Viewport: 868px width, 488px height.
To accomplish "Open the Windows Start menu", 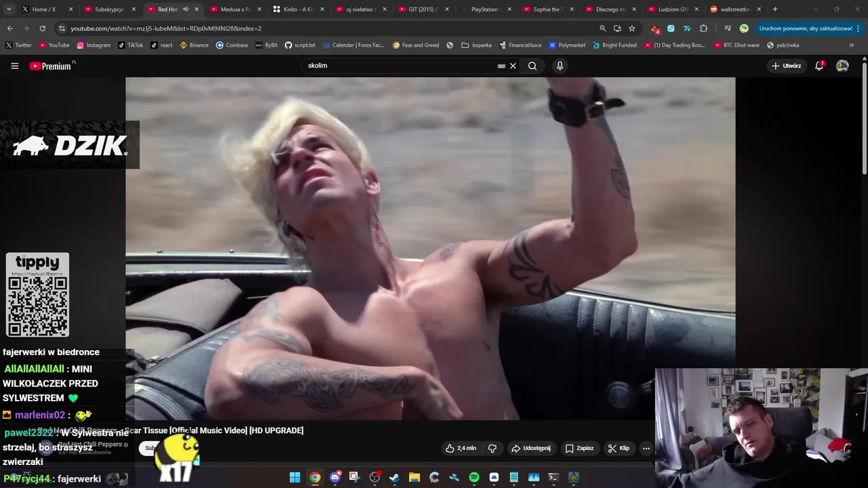I will [x=295, y=477].
